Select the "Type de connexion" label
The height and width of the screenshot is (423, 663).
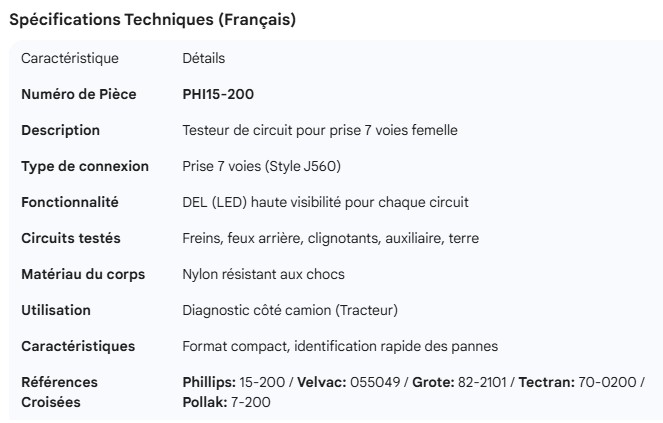[85, 166]
